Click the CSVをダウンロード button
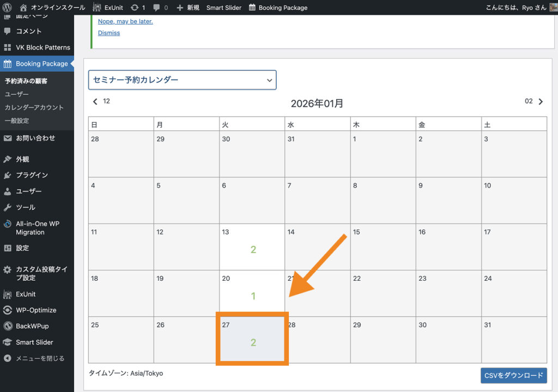This screenshot has height=392, width=558. (513, 375)
